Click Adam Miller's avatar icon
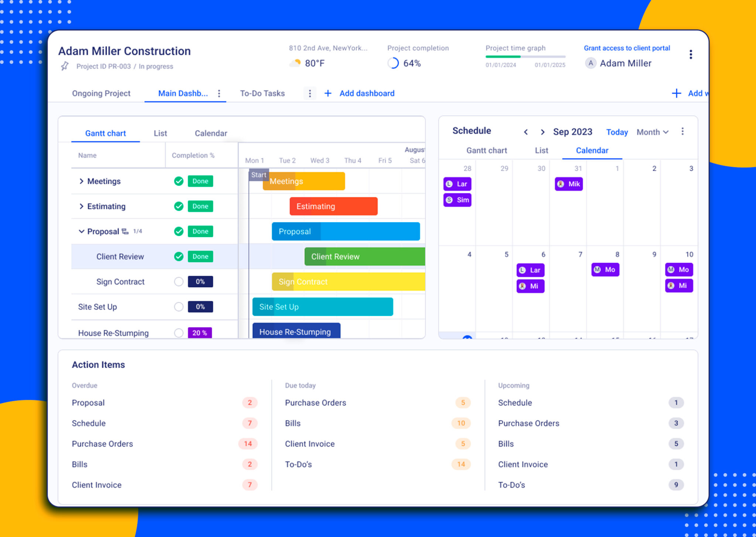 pyautogui.click(x=591, y=63)
